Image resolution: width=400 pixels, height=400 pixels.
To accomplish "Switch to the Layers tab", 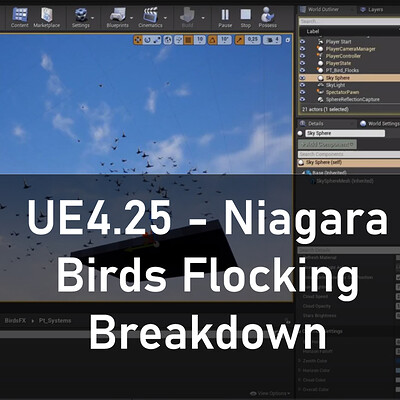I will (372, 10).
